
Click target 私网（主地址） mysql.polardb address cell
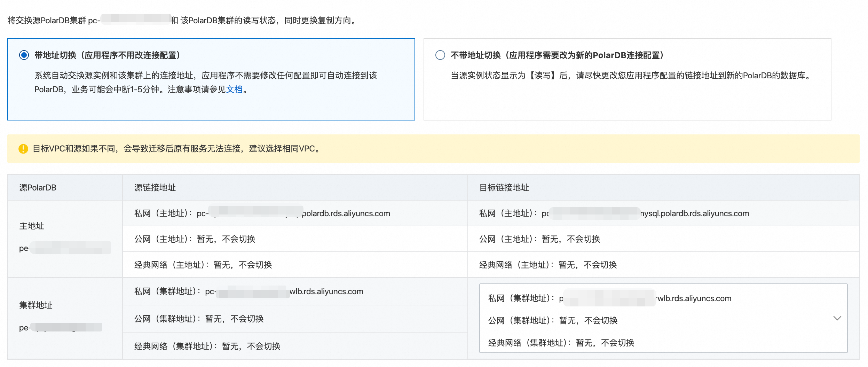[x=663, y=213]
